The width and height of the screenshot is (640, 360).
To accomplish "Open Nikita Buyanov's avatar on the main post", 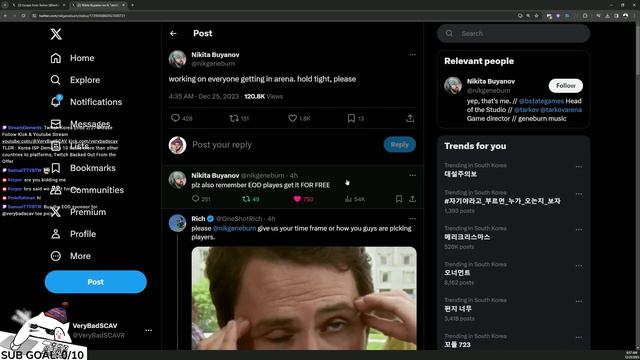I will (x=178, y=59).
